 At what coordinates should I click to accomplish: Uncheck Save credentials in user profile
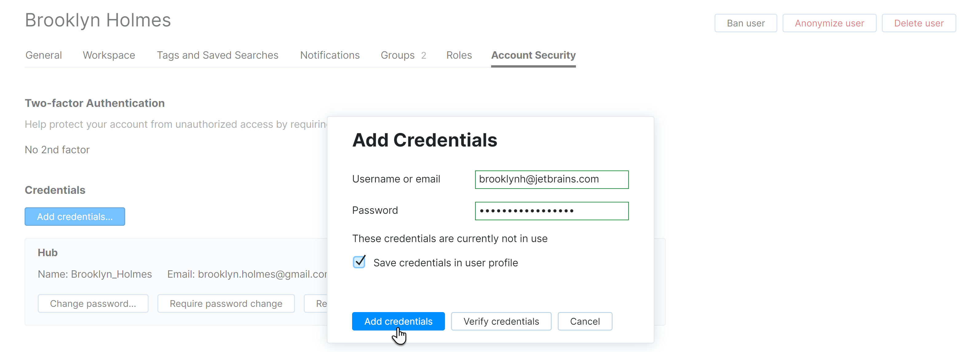point(359,262)
